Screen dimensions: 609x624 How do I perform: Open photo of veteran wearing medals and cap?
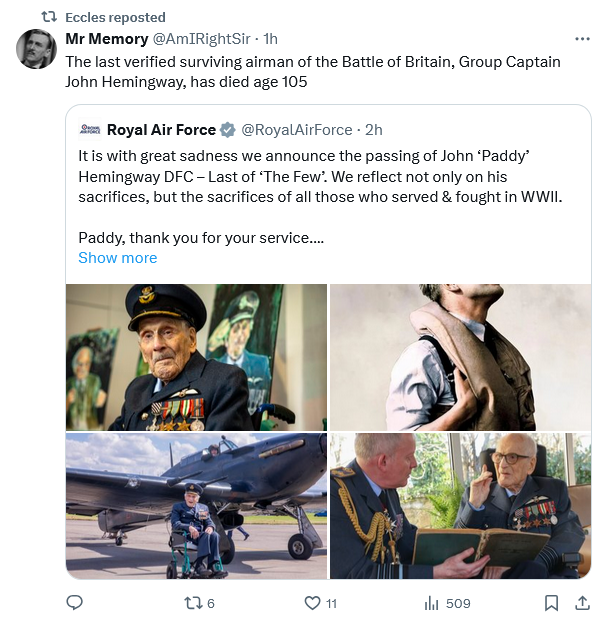coord(196,357)
